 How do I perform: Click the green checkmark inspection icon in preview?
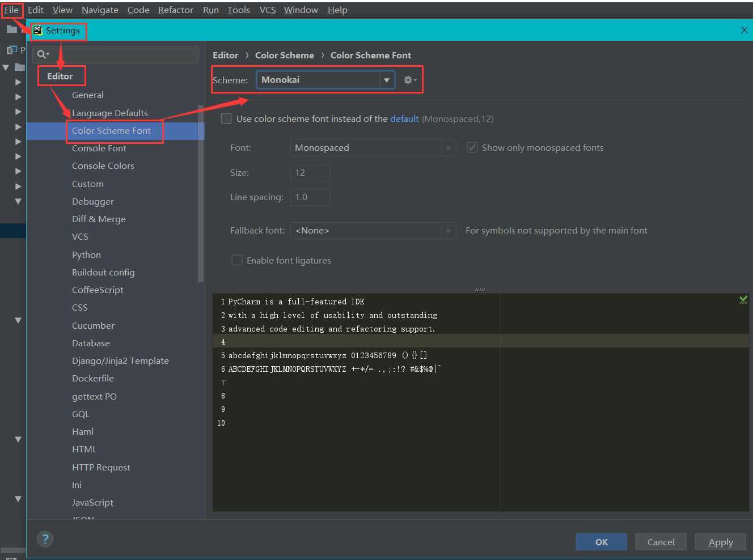pyautogui.click(x=743, y=300)
